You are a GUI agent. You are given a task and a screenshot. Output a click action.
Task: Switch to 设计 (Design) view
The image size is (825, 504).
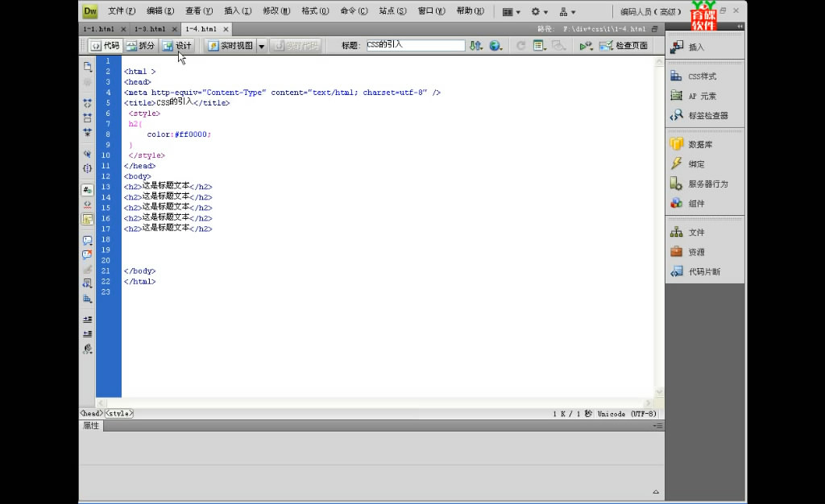pyautogui.click(x=176, y=46)
